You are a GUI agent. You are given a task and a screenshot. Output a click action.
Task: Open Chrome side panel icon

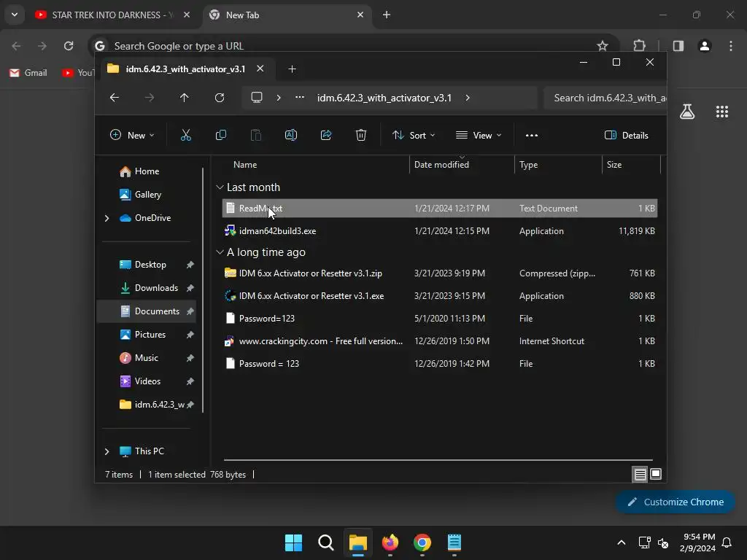pos(678,46)
